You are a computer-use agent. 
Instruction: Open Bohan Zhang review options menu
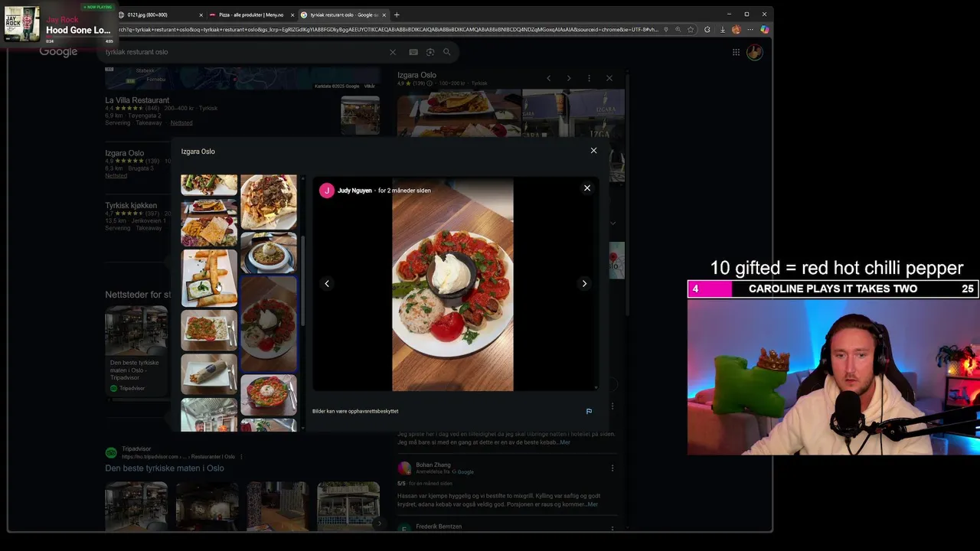(x=612, y=468)
